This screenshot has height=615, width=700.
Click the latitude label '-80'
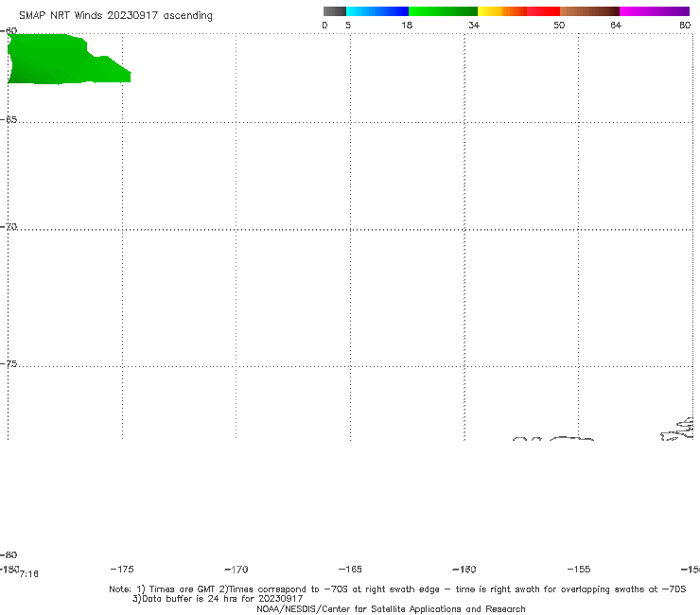tap(9, 554)
